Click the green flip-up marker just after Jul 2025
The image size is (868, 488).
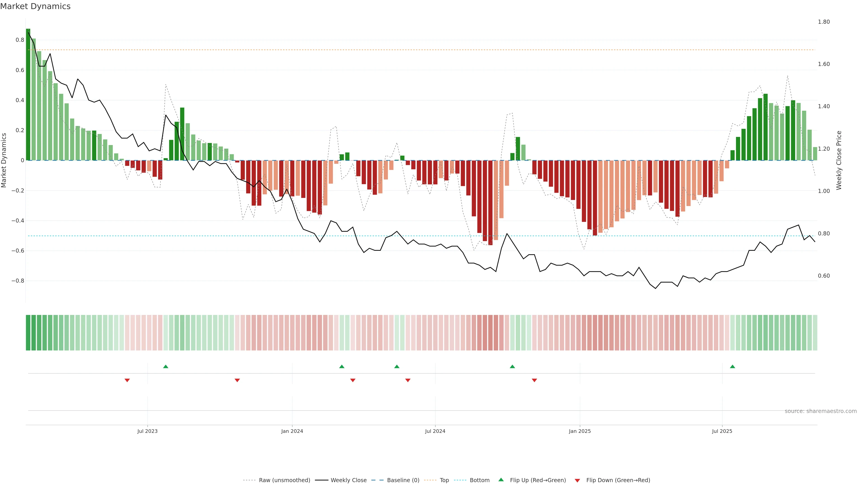click(732, 366)
